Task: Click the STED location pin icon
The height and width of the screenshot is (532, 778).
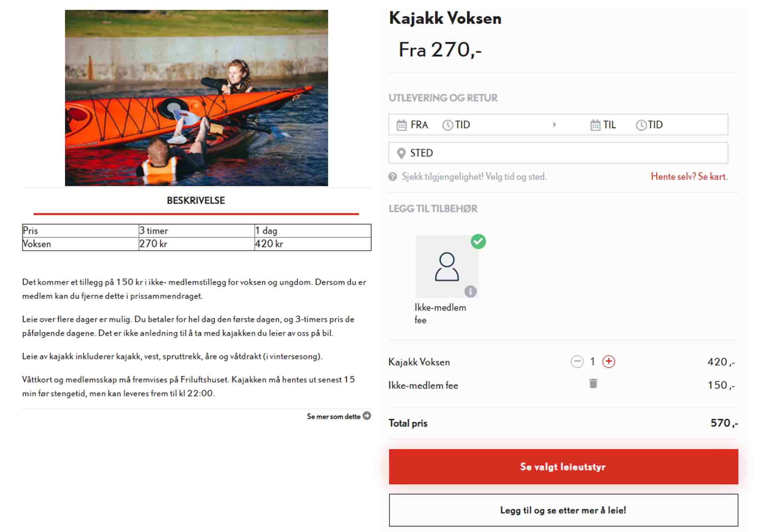Action: (401, 154)
